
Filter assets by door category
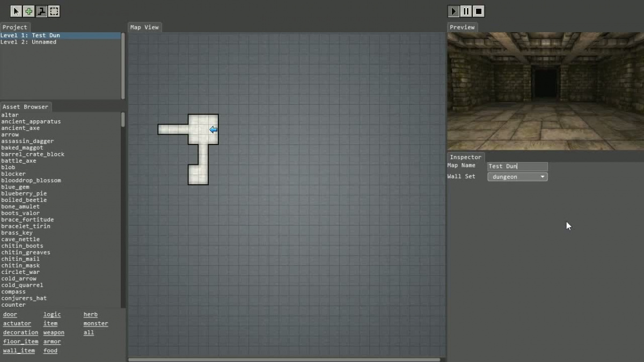tap(10, 315)
